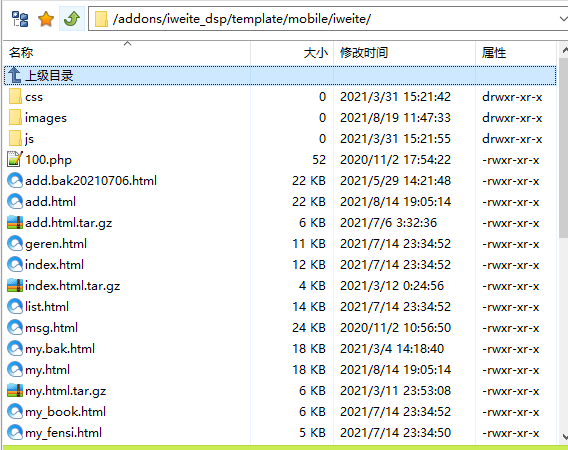The height and width of the screenshot is (450, 568).
Task: Click the css folder icon
Action: tap(15, 97)
